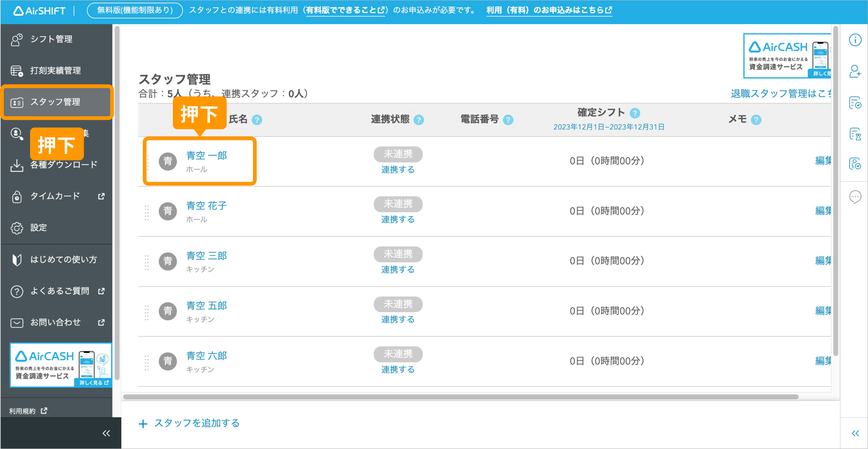Click the envelope contact icon
The image size is (868, 449).
17,323
